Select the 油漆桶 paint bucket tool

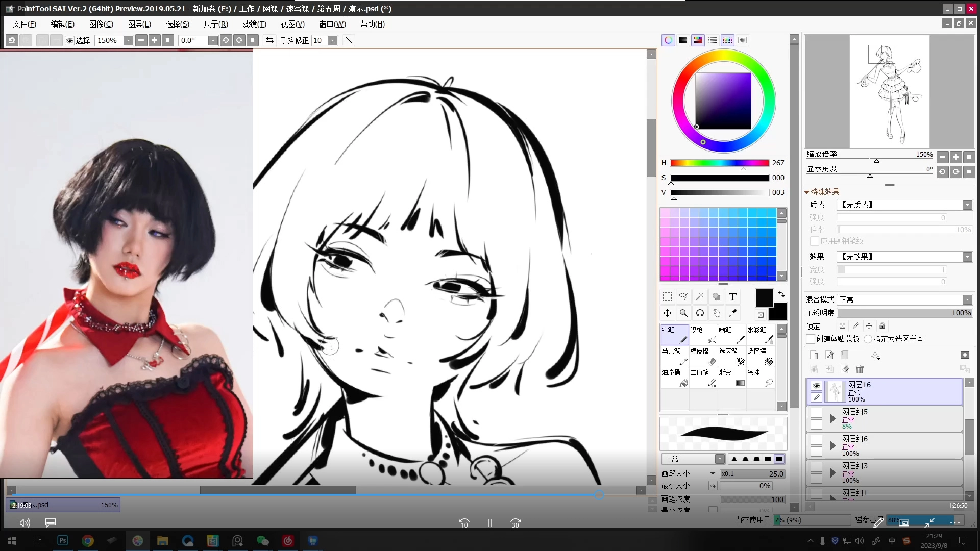[674, 378]
